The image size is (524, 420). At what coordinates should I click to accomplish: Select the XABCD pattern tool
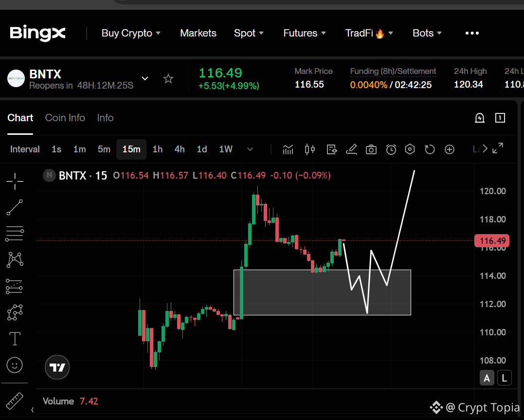pos(15,259)
